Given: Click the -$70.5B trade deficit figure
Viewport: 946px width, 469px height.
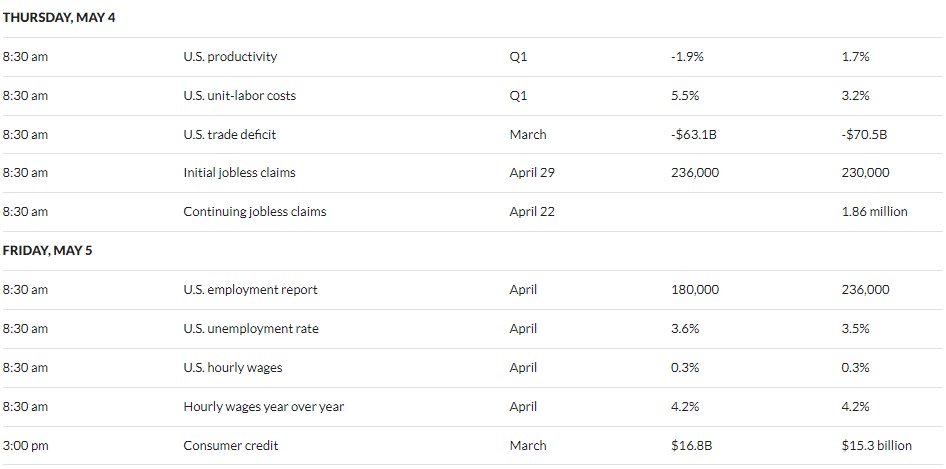Looking at the screenshot, I should coord(864,135).
